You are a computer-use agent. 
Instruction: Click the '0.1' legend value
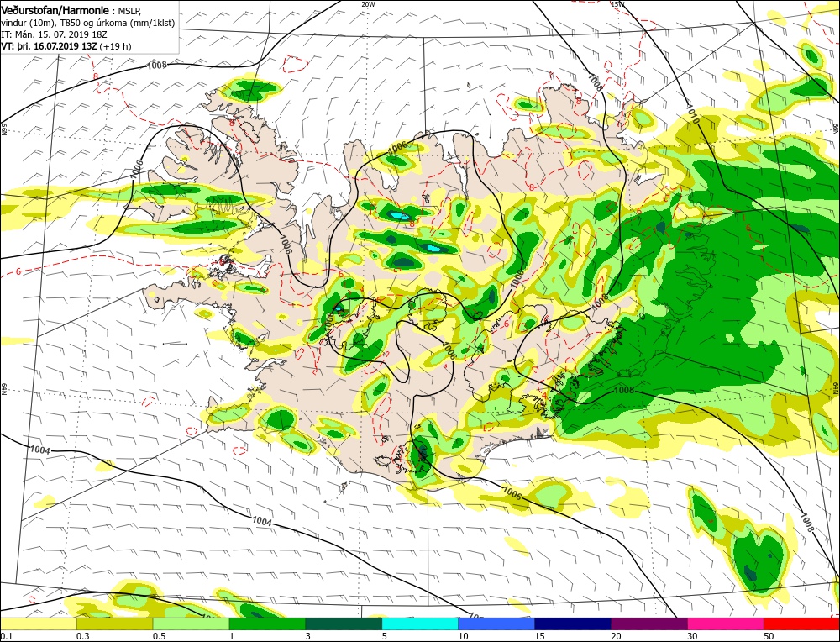click(x=5, y=636)
